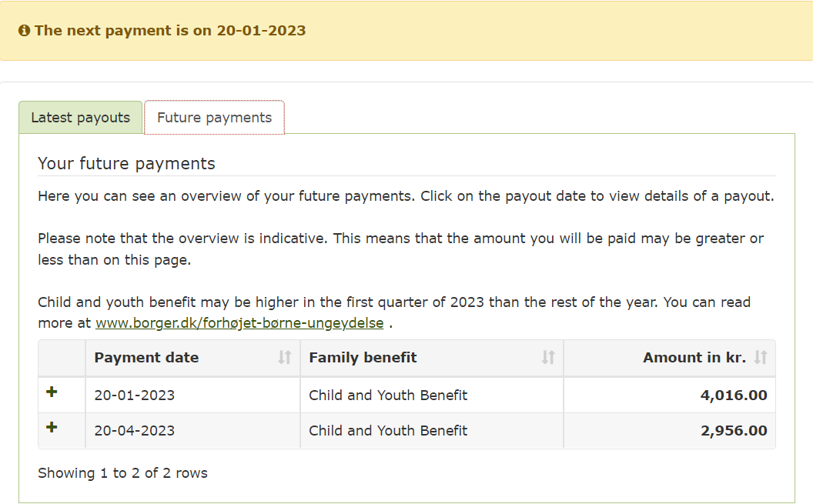This screenshot has width=813, height=504.
Task: Sort by Amount in kr. column arrows
Action: tap(760, 357)
